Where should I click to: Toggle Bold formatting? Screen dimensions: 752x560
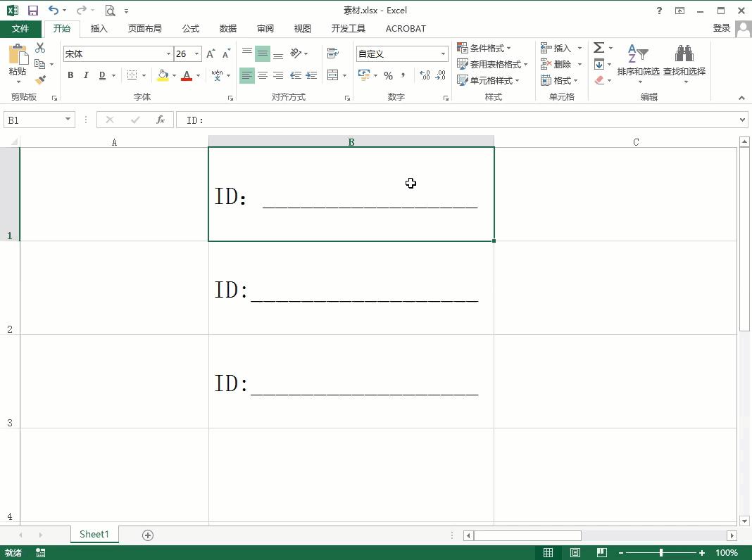coord(70,75)
